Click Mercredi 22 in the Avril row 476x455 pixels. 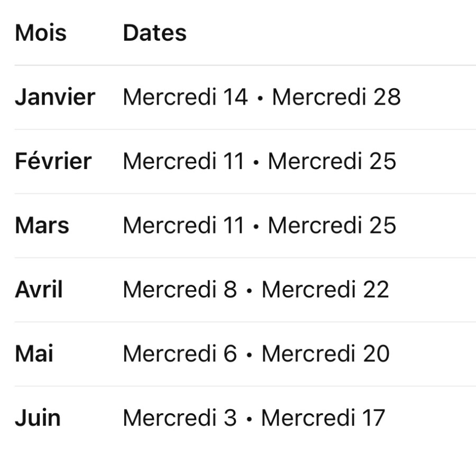coord(325,290)
